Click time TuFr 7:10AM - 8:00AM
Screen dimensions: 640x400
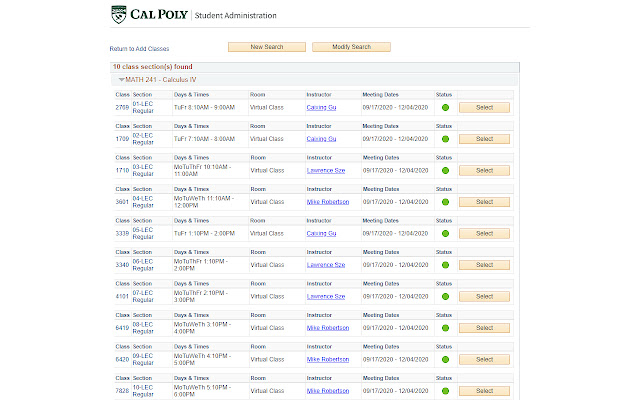point(204,139)
